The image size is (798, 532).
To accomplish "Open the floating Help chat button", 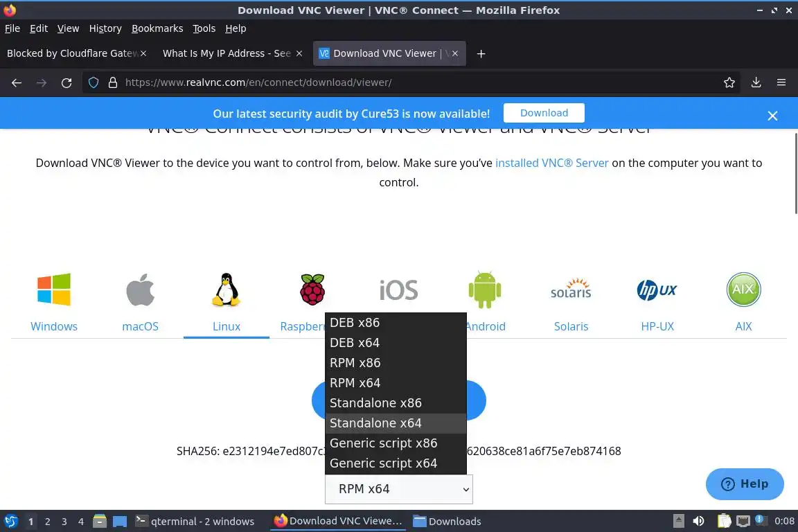I will tap(745, 484).
